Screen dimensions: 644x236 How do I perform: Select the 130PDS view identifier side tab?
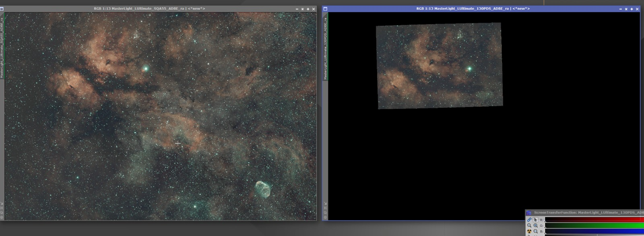(325, 47)
